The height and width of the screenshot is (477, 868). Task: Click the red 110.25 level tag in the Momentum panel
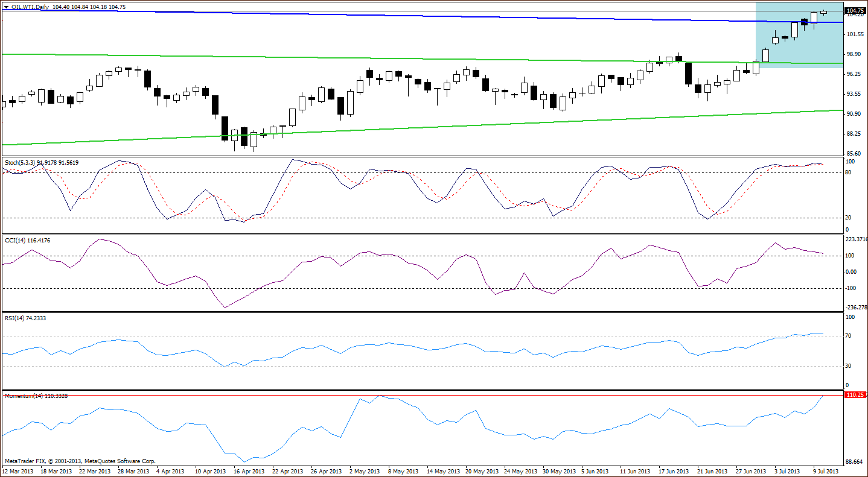click(x=855, y=395)
